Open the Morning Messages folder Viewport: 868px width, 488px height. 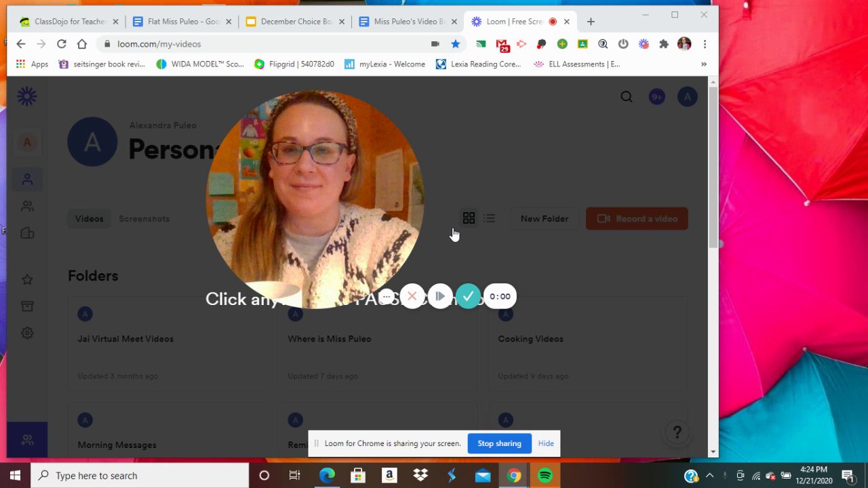point(167,430)
